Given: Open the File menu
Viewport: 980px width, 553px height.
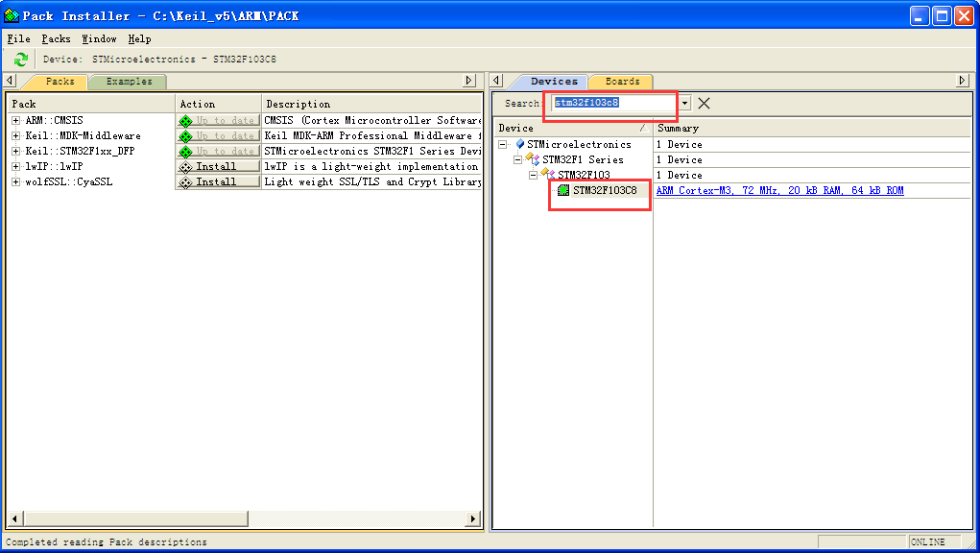Looking at the screenshot, I should 19,38.
